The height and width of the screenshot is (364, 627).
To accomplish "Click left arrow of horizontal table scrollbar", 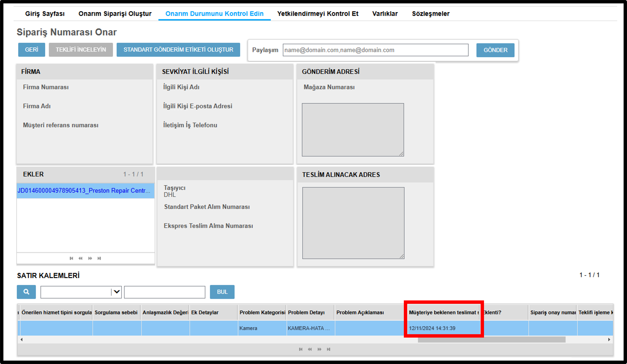I will click(22, 339).
